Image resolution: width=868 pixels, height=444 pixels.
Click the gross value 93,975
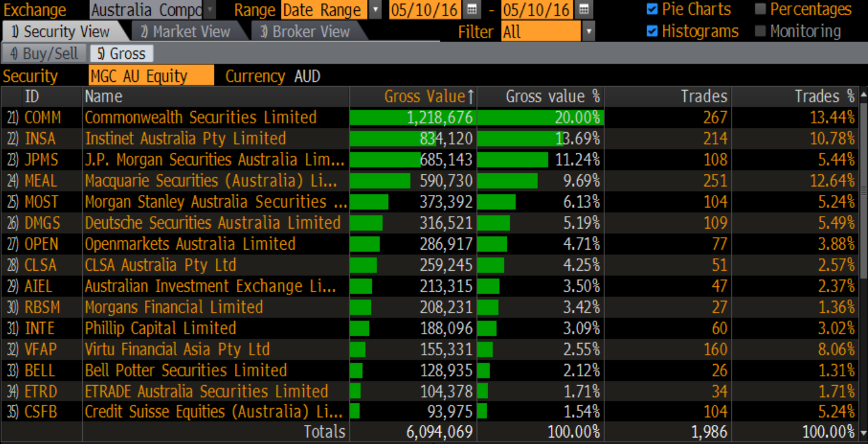(x=450, y=412)
